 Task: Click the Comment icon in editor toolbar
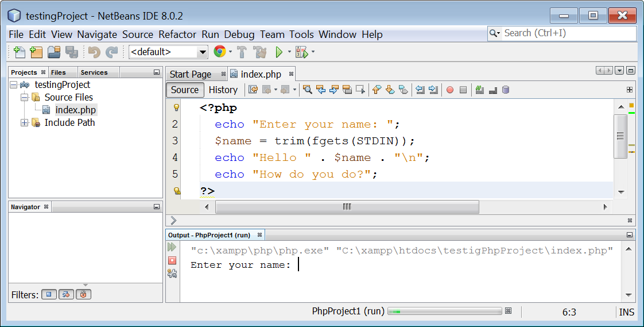[480, 90]
